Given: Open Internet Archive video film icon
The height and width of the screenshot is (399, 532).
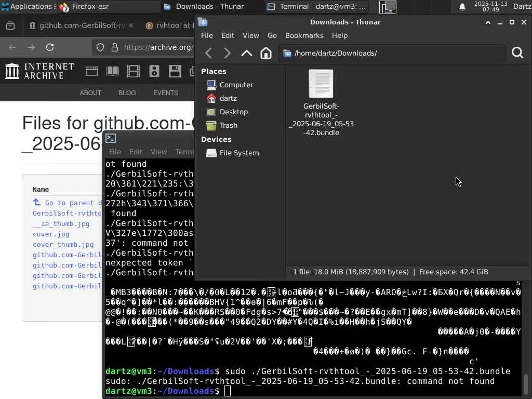Looking at the screenshot, I should coord(134,71).
